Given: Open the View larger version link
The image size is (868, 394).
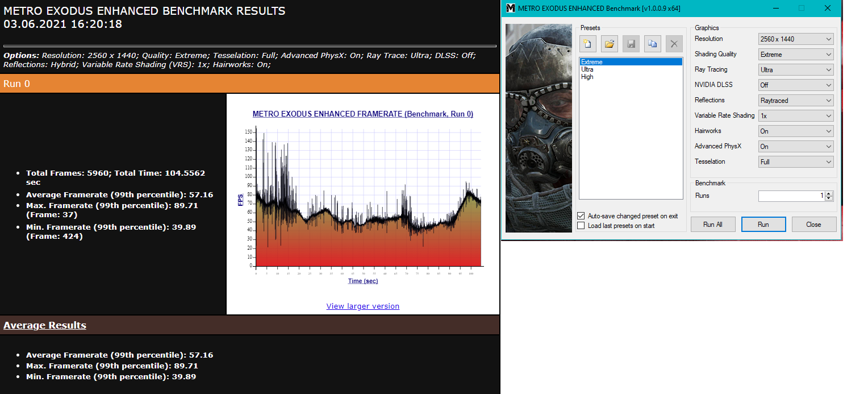Looking at the screenshot, I should pyautogui.click(x=363, y=306).
